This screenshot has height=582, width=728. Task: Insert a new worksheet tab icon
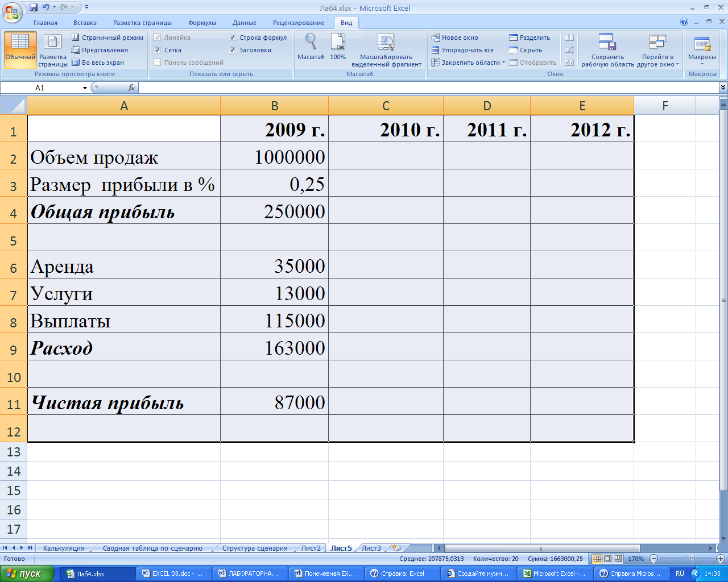(x=396, y=548)
